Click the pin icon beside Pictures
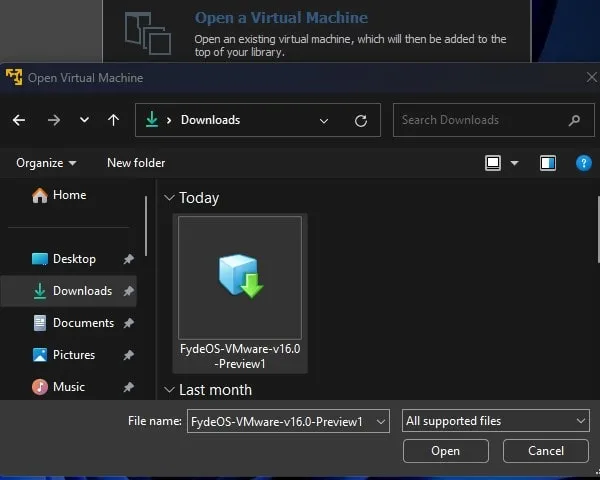 point(129,355)
